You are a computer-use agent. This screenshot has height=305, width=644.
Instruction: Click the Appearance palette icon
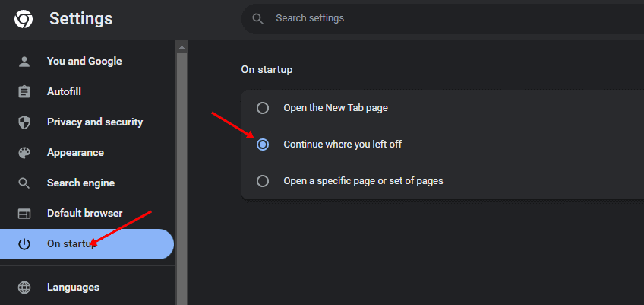pos(24,153)
